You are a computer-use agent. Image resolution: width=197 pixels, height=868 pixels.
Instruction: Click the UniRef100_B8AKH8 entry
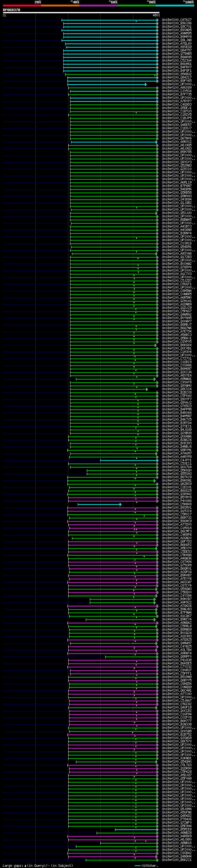tap(177, 57)
